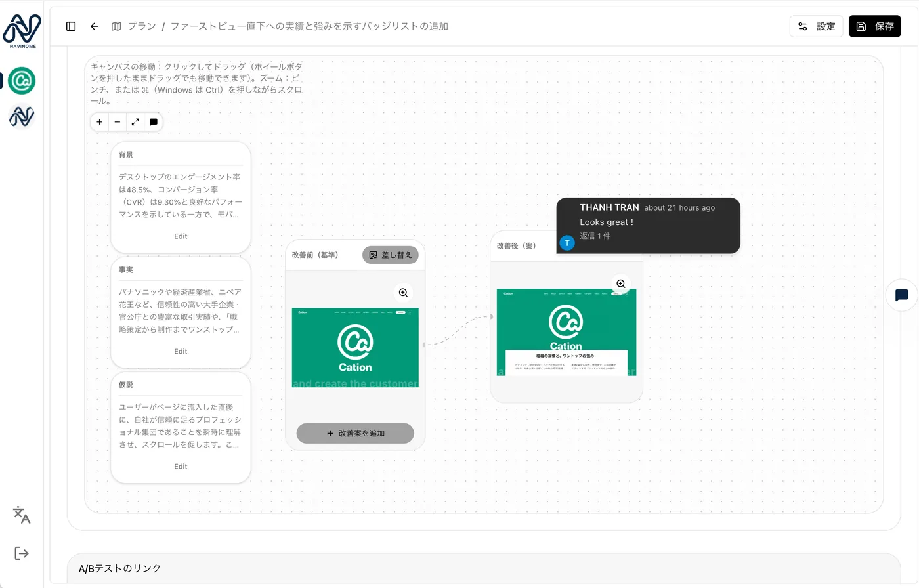919x588 pixels.
Task: Zoom out canvas with minus button
Action: [118, 122]
